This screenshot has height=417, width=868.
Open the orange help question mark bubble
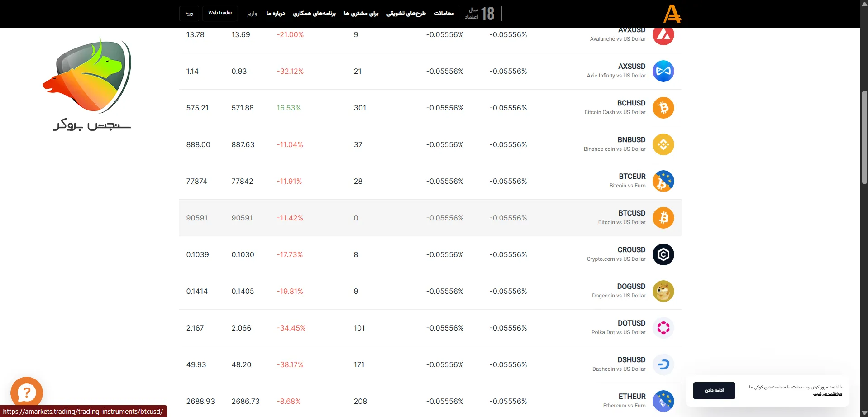tap(27, 392)
